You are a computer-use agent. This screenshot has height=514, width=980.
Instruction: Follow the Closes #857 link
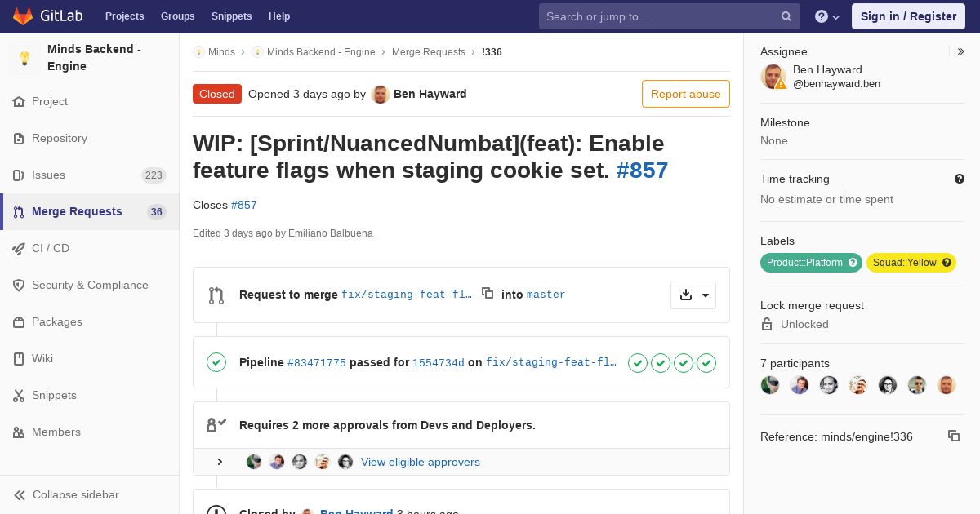click(244, 205)
